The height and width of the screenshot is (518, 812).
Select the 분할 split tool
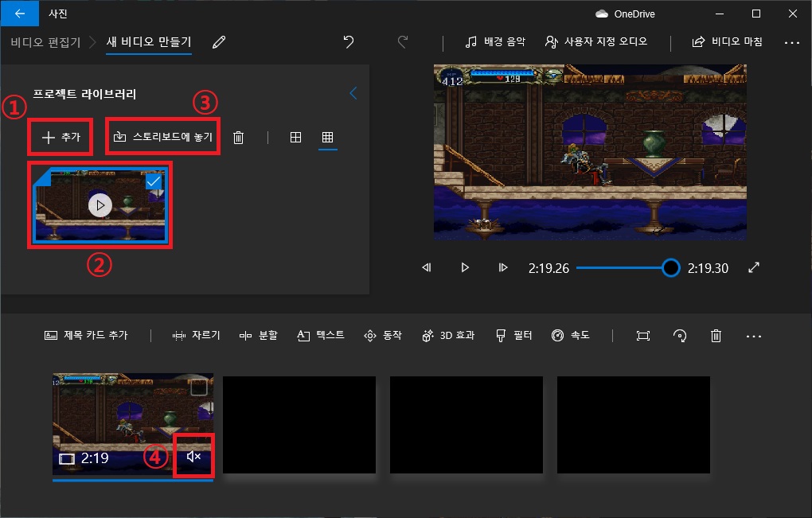coord(259,335)
